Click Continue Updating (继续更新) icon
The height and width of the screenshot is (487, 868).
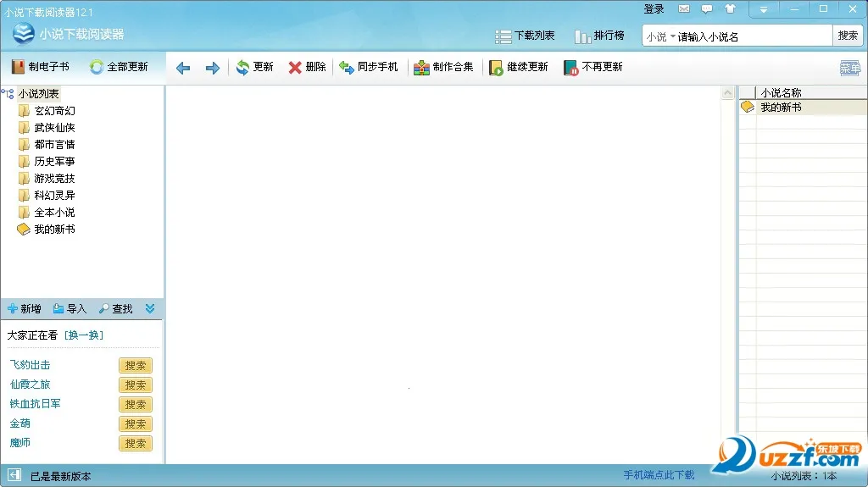coord(497,67)
